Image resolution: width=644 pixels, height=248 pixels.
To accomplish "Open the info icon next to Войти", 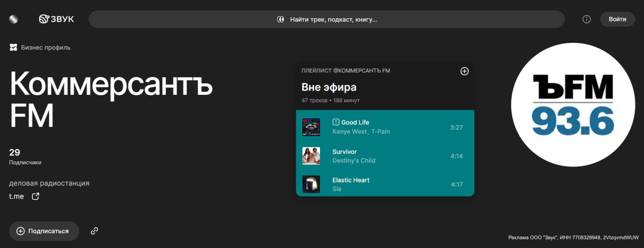I will tap(586, 19).
